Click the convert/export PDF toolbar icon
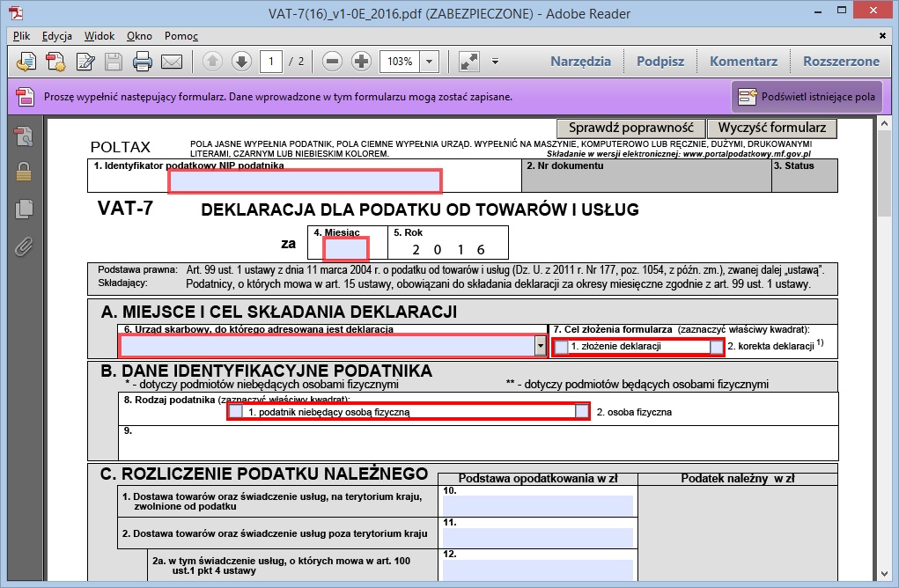 click(55, 62)
